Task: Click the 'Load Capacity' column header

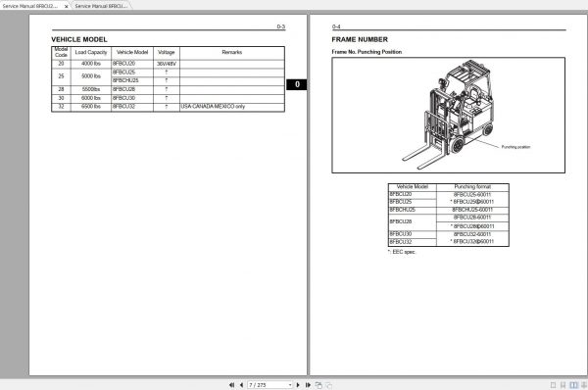Action: click(x=91, y=52)
